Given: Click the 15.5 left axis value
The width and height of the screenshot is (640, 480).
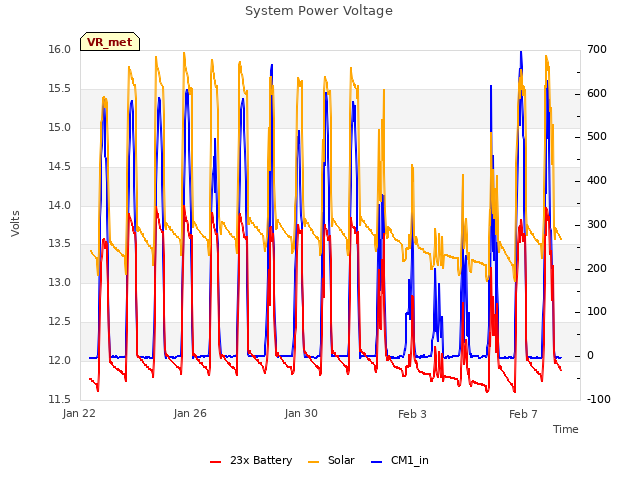Looking at the screenshot, I should (x=60, y=89).
